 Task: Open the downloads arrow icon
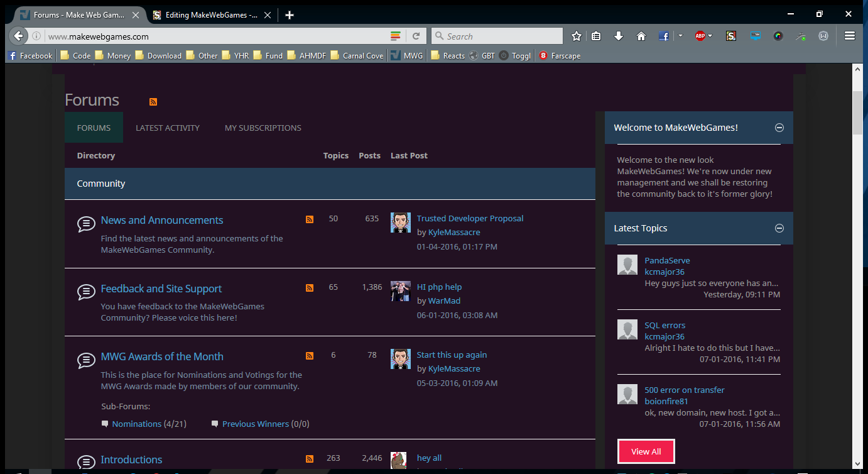618,36
